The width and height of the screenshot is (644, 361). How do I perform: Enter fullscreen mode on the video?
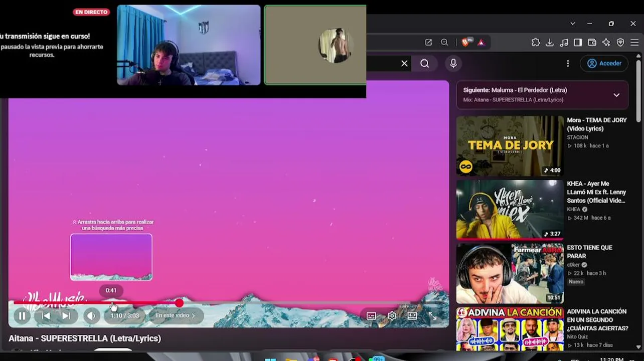click(432, 316)
